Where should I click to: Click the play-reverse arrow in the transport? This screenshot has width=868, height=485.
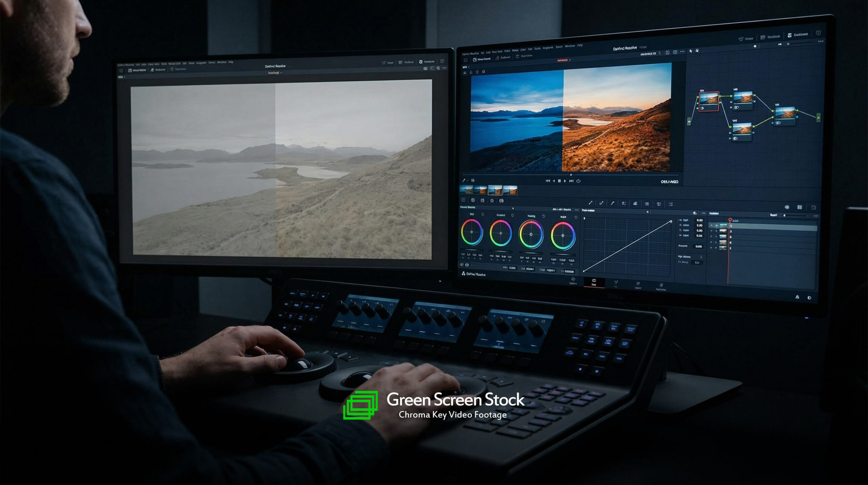click(554, 181)
